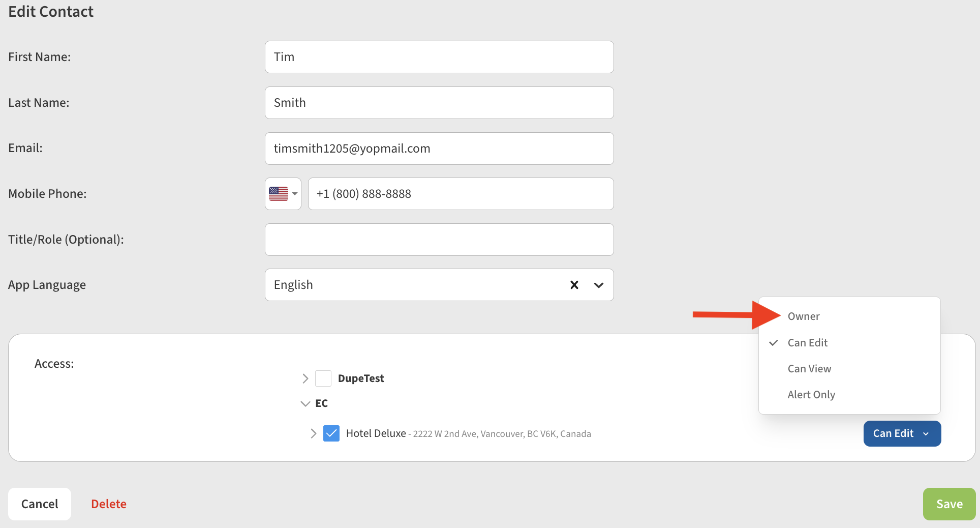Expand the Hotel Deluxe node

click(x=313, y=433)
